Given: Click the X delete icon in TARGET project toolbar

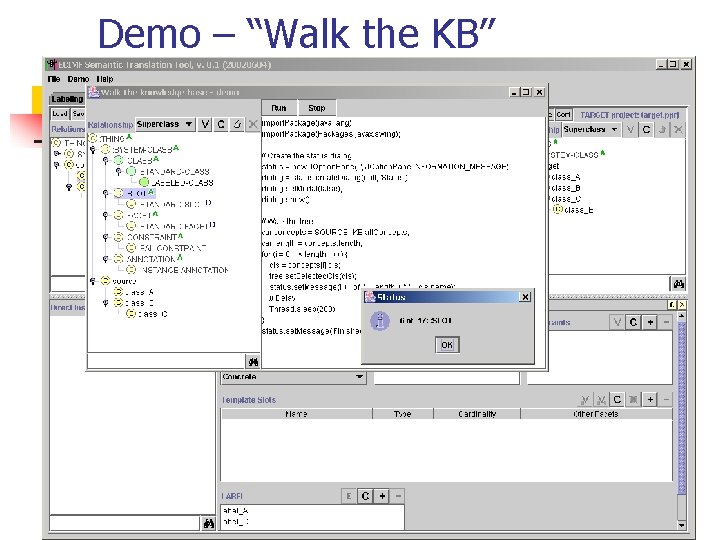Looking at the screenshot, I should click(x=678, y=130).
